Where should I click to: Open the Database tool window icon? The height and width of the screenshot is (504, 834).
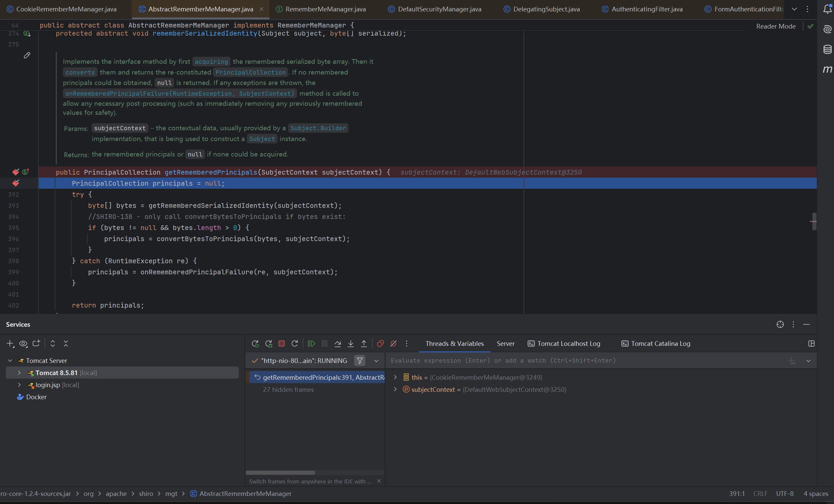pyautogui.click(x=827, y=49)
